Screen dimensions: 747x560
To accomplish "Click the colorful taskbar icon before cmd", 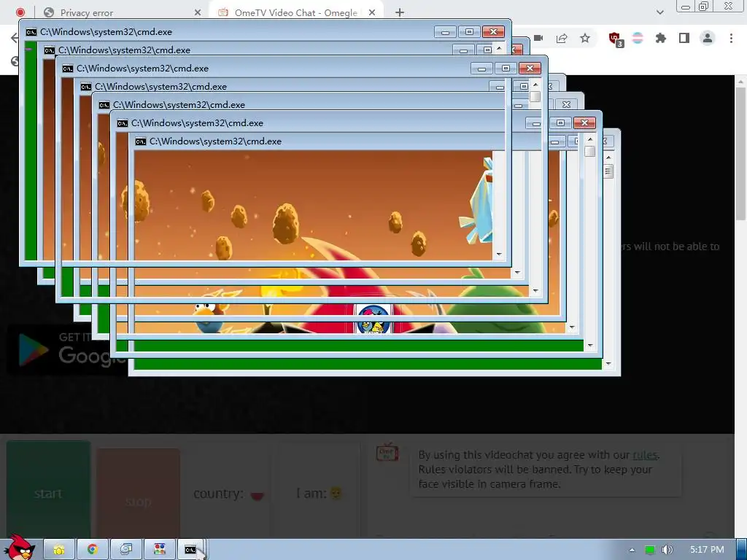I will (x=160, y=550).
